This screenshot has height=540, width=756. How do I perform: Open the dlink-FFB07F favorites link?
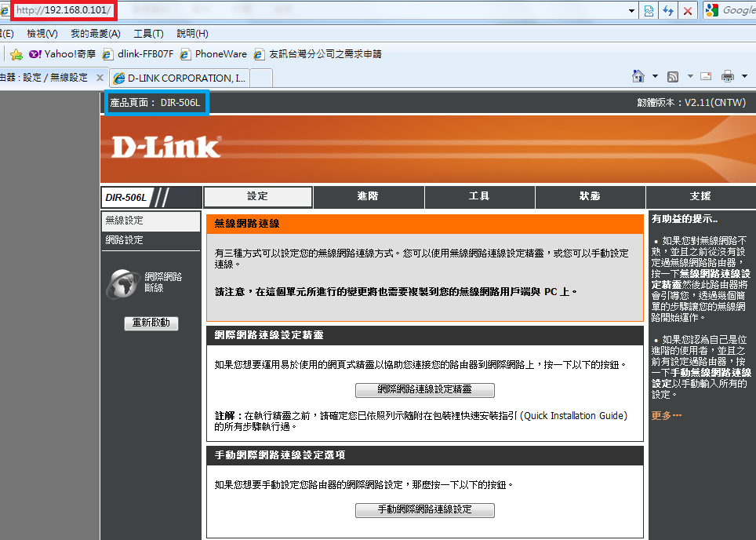click(x=138, y=54)
